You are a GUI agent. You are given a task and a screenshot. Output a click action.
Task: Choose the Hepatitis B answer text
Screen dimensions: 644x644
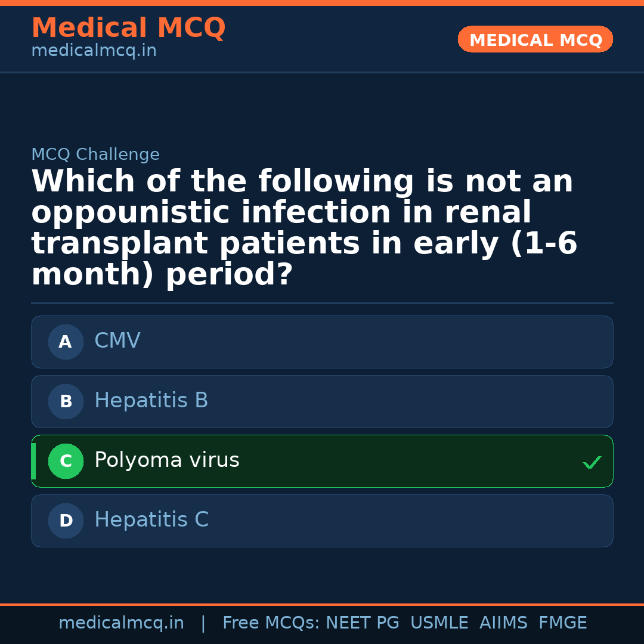coord(151,401)
